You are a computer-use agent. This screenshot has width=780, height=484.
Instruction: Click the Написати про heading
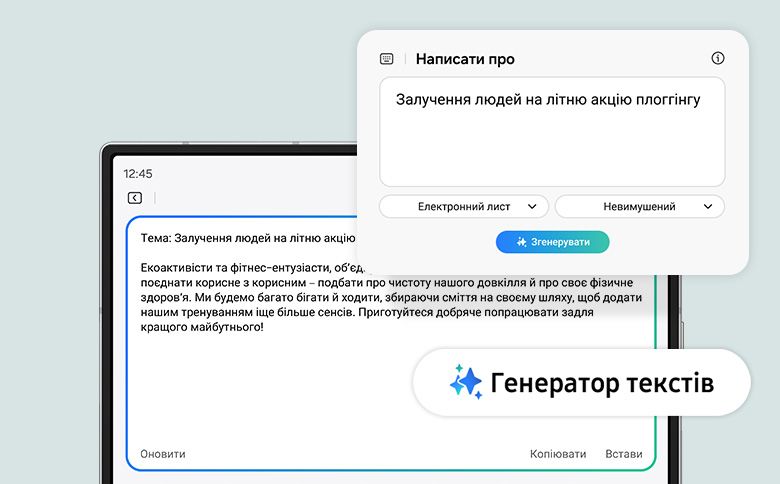click(x=465, y=59)
